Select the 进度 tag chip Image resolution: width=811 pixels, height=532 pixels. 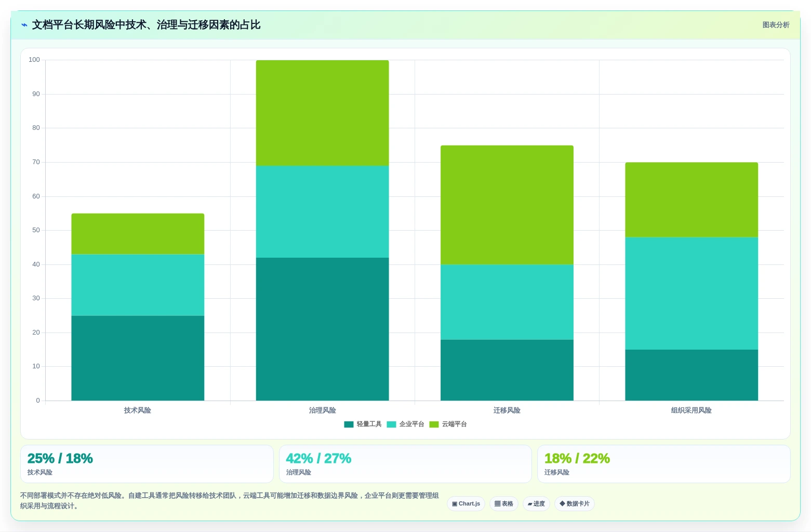[536, 504]
